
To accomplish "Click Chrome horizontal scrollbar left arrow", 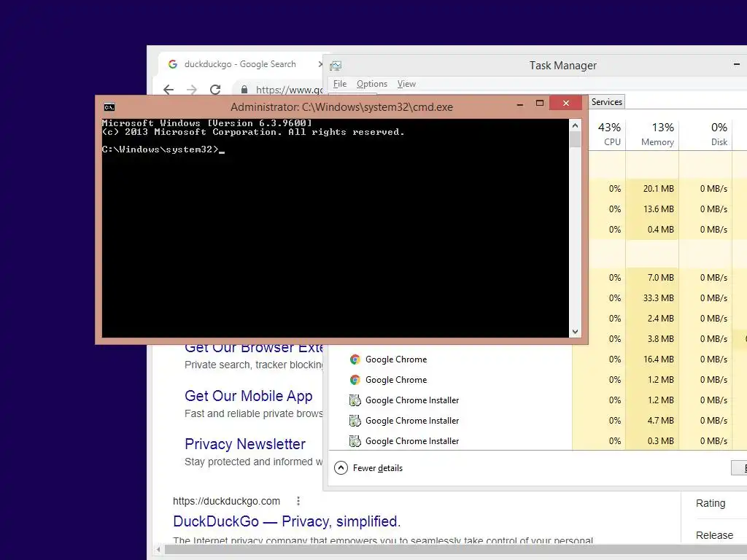I will coord(158,550).
